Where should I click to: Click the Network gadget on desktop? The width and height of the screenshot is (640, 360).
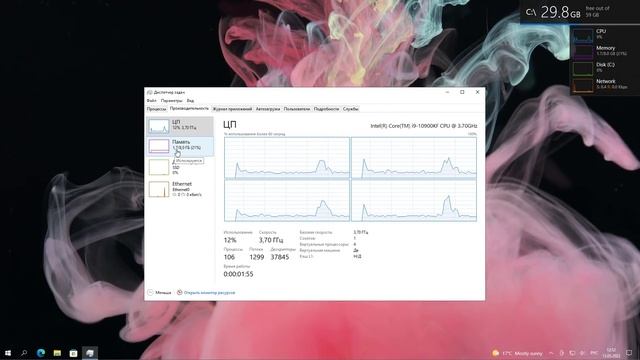[605, 85]
